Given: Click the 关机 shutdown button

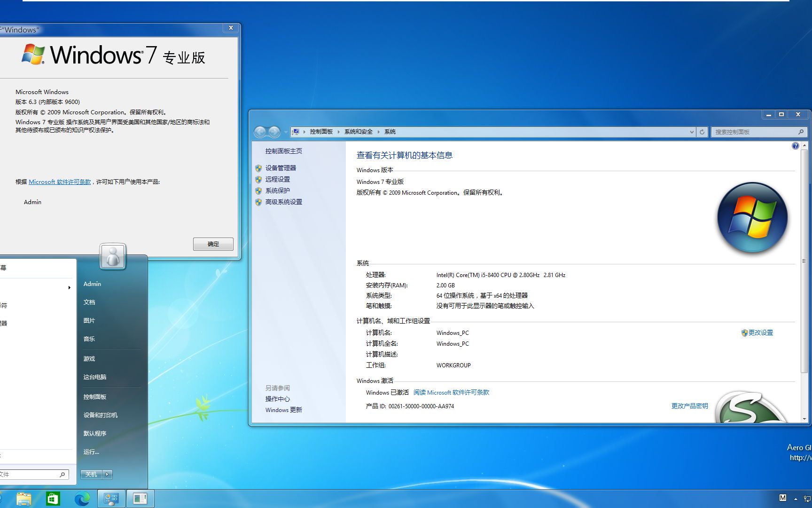Looking at the screenshot, I should tap(91, 474).
